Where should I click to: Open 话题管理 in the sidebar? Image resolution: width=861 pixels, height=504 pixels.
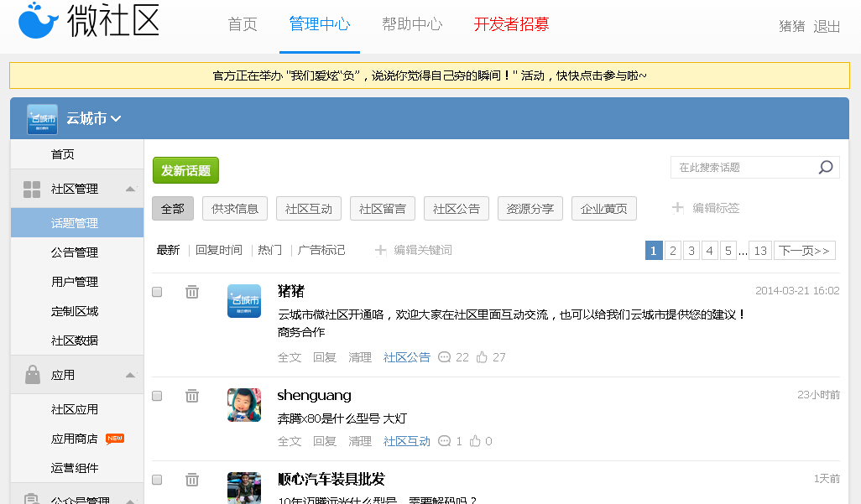click(77, 223)
